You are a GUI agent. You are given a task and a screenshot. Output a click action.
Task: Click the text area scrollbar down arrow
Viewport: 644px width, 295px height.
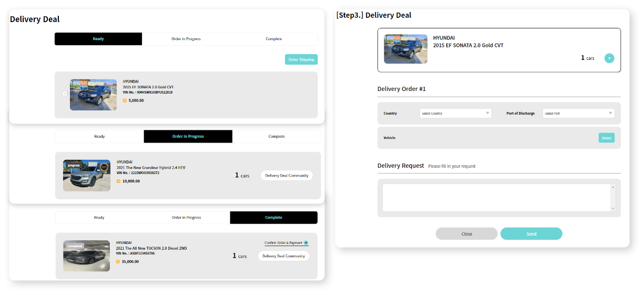pos(612,209)
